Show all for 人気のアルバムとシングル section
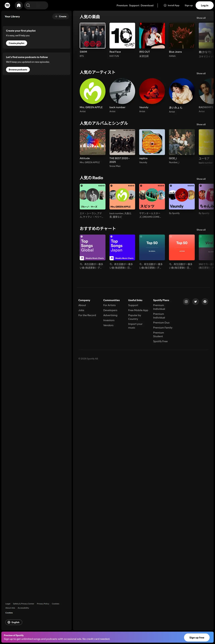This screenshot has width=215, height=644. pos(201,125)
